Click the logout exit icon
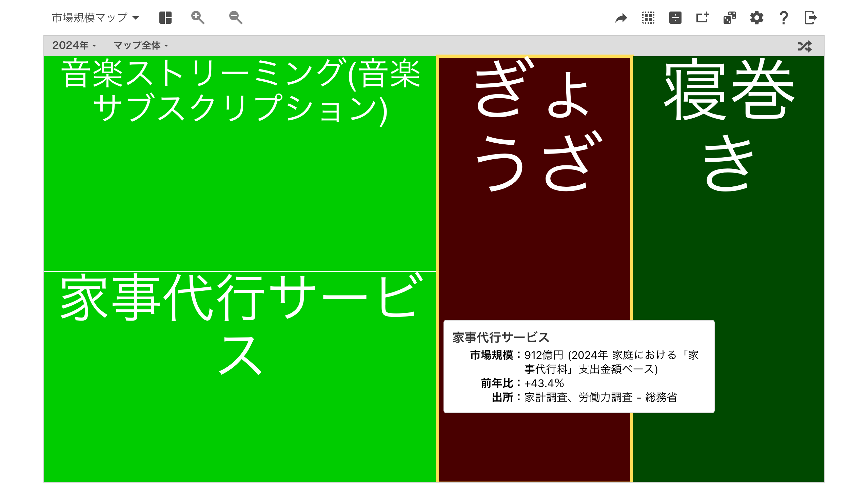868x488 pixels. point(811,18)
